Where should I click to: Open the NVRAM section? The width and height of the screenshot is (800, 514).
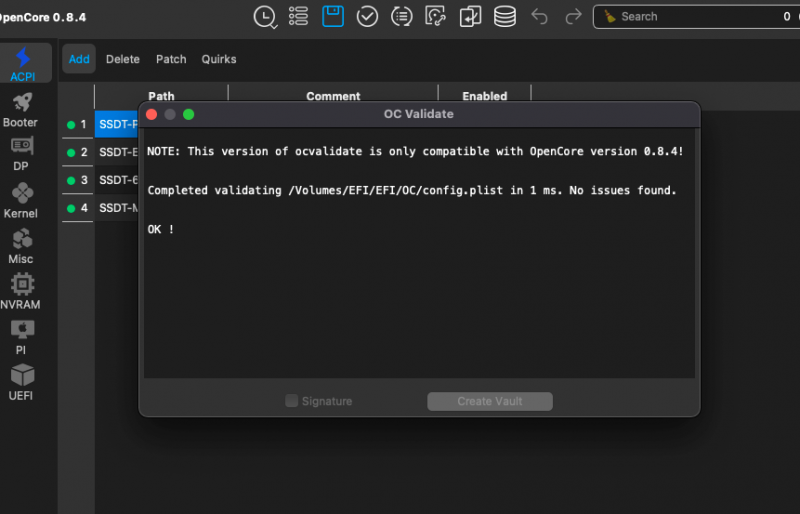(20, 291)
